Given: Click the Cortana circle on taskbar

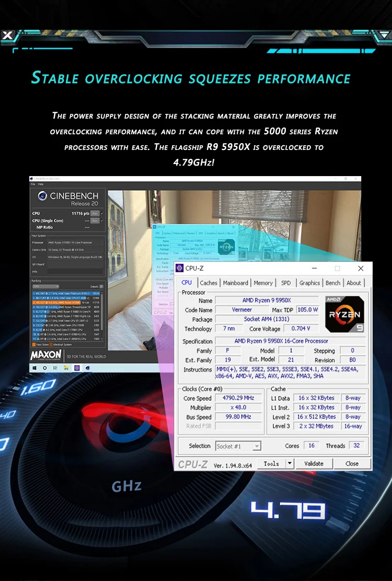Looking at the screenshot, I should coord(45,368).
